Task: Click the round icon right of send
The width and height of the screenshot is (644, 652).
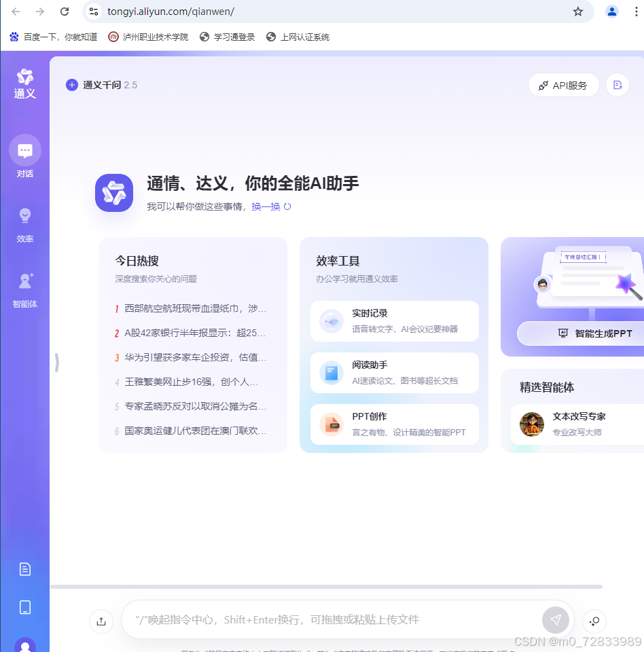Action: (594, 621)
